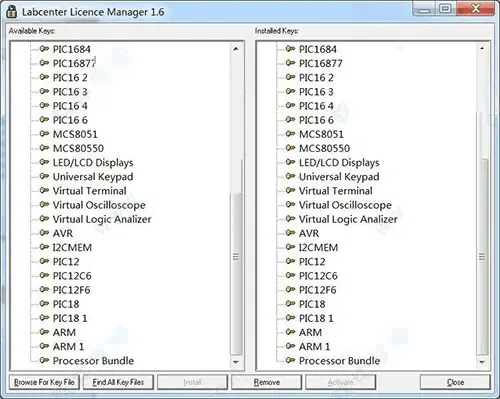
Task: Click key icon beside ARM in Installed Keys
Action: [x=290, y=332]
